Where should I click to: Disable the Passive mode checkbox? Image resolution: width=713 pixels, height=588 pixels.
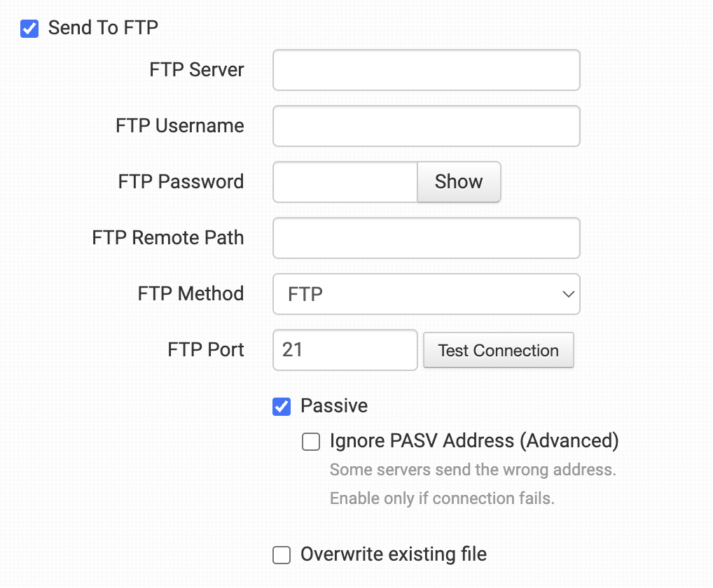(x=282, y=407)
